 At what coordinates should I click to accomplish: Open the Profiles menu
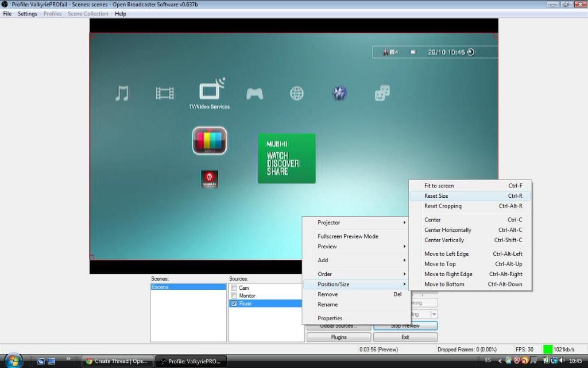(52, 14)
